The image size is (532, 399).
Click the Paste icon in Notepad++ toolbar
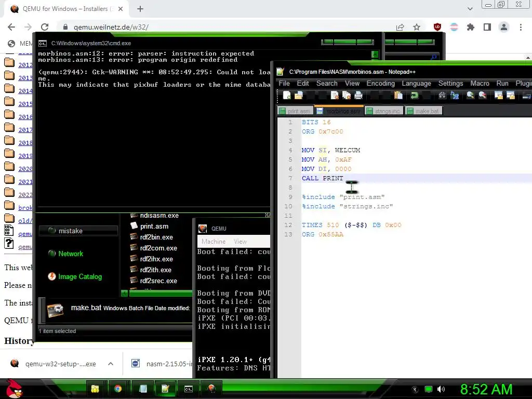398,96
